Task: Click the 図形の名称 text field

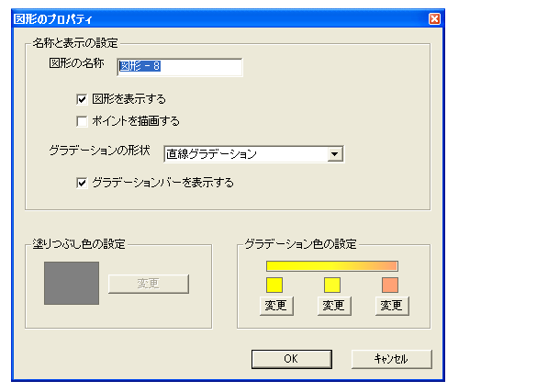Action: 180,67
